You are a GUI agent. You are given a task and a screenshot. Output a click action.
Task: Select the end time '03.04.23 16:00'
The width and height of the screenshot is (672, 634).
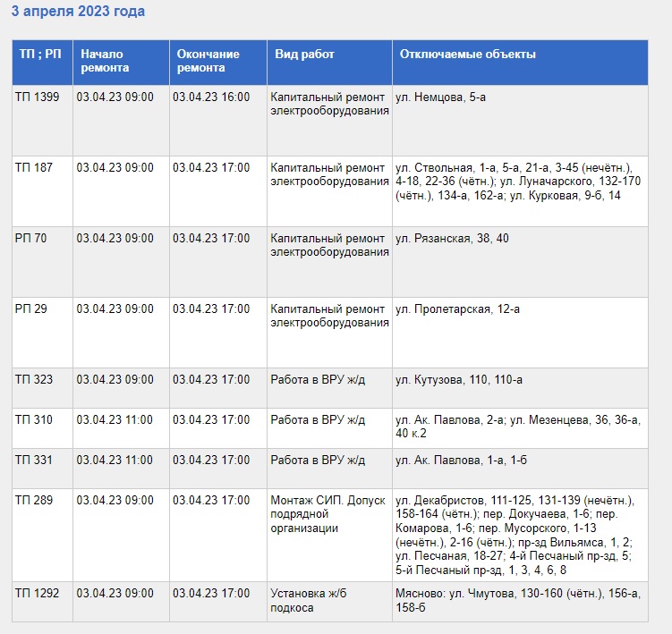pos(211,97)
